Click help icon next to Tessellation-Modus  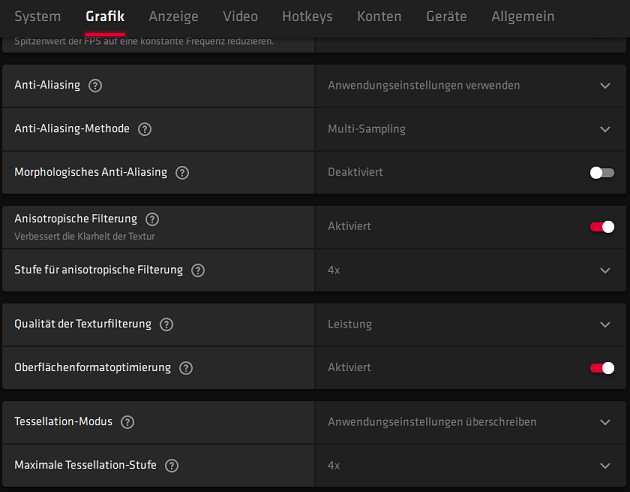(x=127, y=422)
